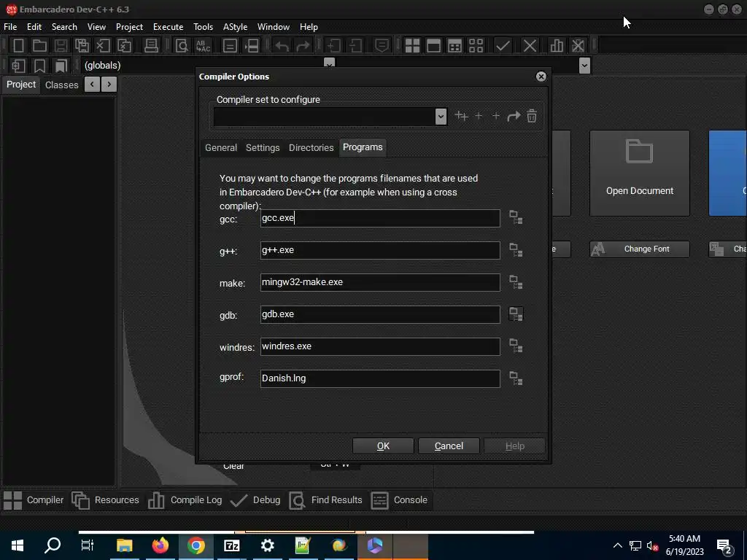Click the Goto Bookmark toolbar icon
Image resolution: width=747 pixels, height=560 pixels.
tap(61, 66)
